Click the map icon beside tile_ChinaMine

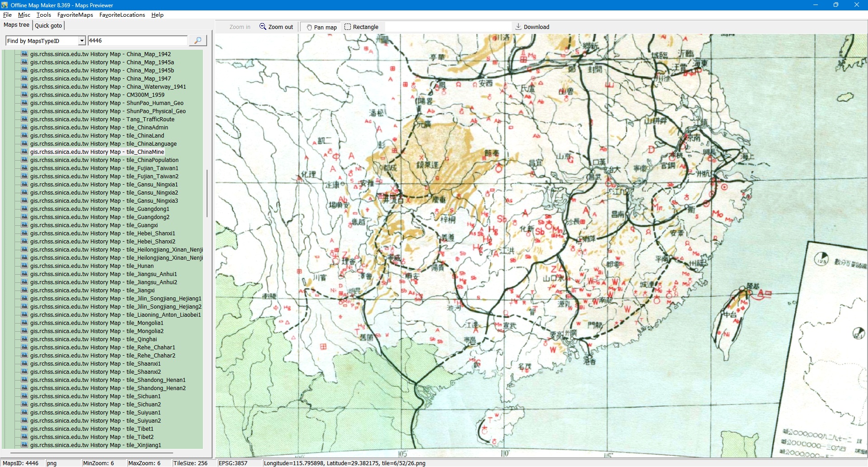tap(25, 152)
